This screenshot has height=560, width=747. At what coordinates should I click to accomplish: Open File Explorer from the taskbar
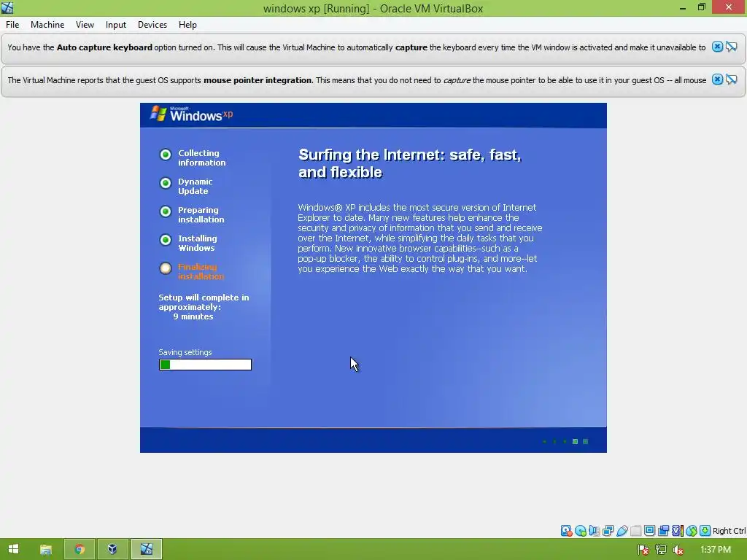[46, 550]
